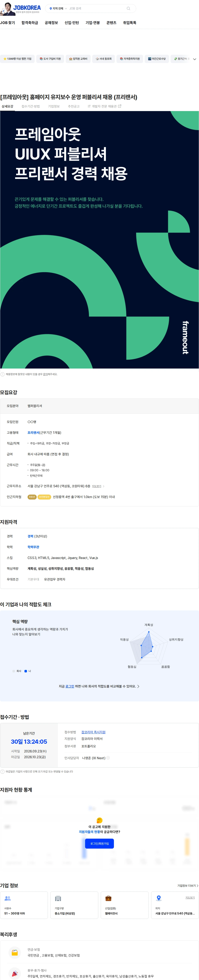Select the 야간근로수당 tag

coord(157,59)
